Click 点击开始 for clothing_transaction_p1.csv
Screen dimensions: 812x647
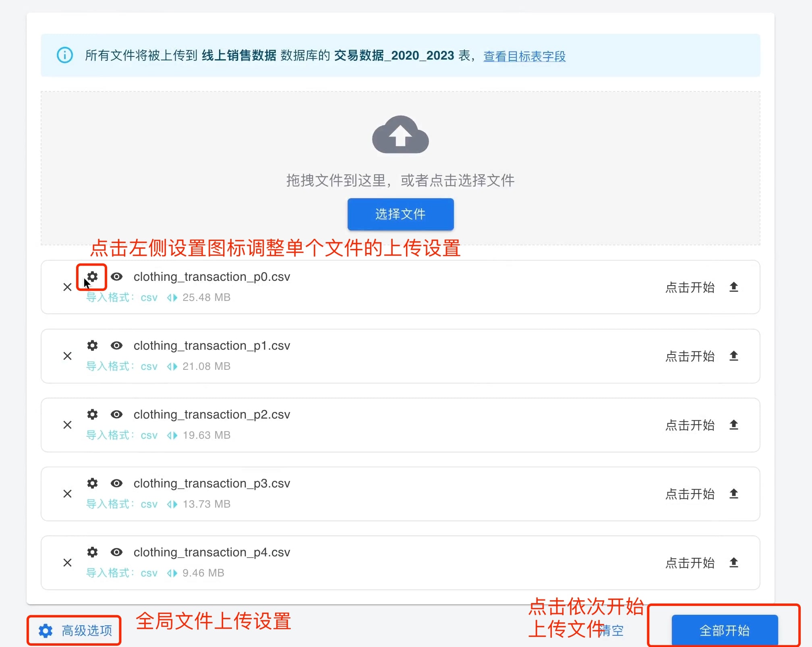coord(690,356)
